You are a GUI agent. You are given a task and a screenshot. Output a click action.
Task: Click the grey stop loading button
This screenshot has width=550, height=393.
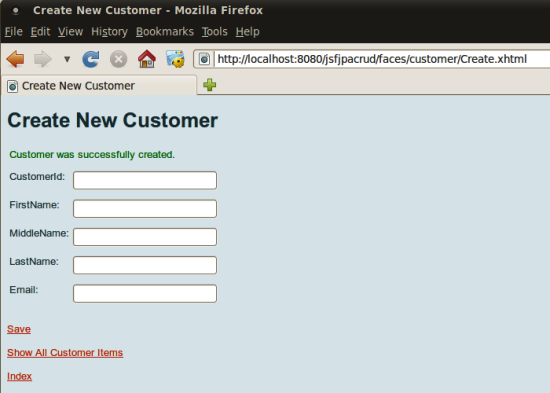point(119,59)
